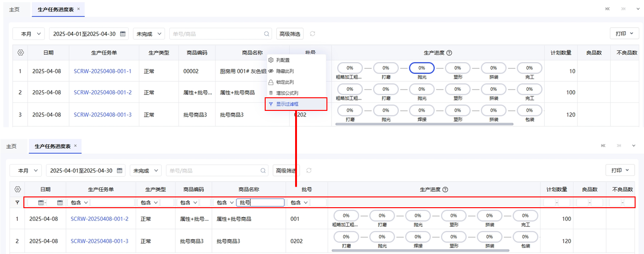Screen dimensions: 644x254
Task: Open start date picker in 日期 filter cell
Action: [x=41, y=203]
